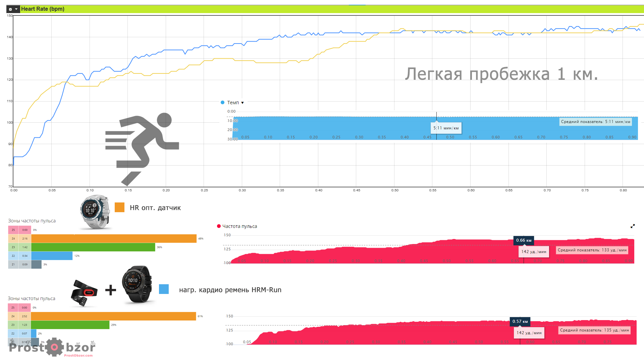Image resolution: width=644 pixels, height=362 pixels.
Task: Select the Z3 1:42 green zone bar
Action: click(x=93, y=247)
